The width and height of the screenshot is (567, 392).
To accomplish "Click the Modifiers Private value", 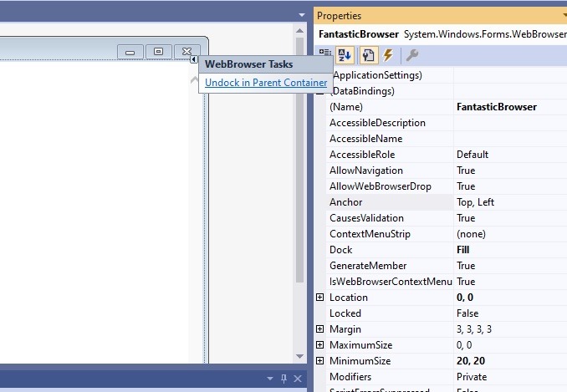I will click(x=472, y=377).
